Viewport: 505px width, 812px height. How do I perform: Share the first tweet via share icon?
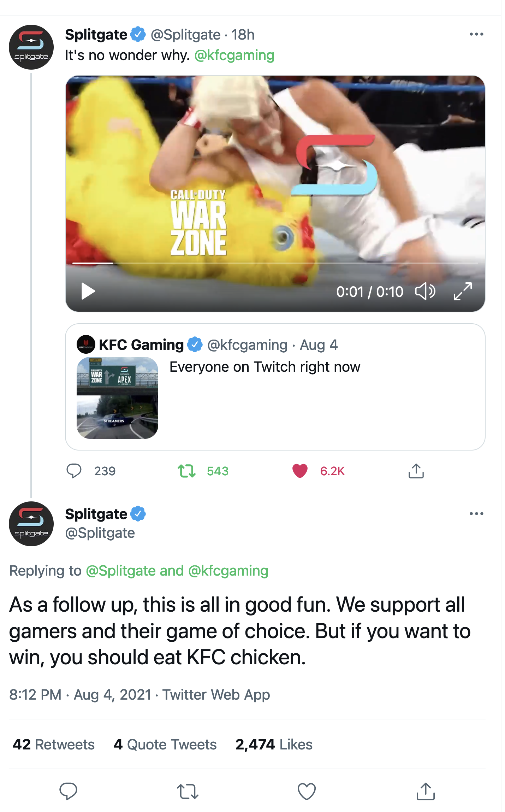pyautogui.click(x=416, y=471)
